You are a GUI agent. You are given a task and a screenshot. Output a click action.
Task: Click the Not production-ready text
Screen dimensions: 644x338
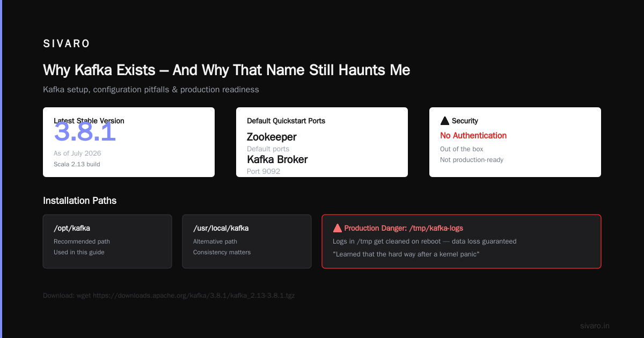(x=472, y=160)
